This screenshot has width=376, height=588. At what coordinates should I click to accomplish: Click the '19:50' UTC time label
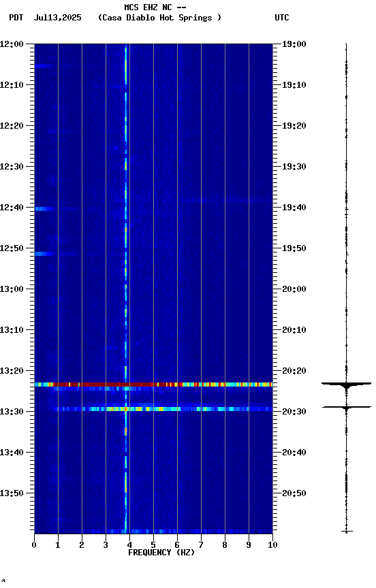[x=294, y=248]
